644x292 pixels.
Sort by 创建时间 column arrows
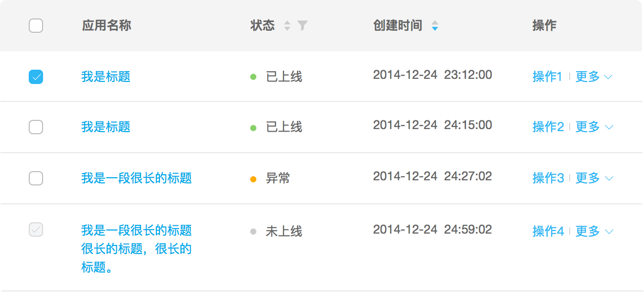pyautogui.click(x=435, y=26)
